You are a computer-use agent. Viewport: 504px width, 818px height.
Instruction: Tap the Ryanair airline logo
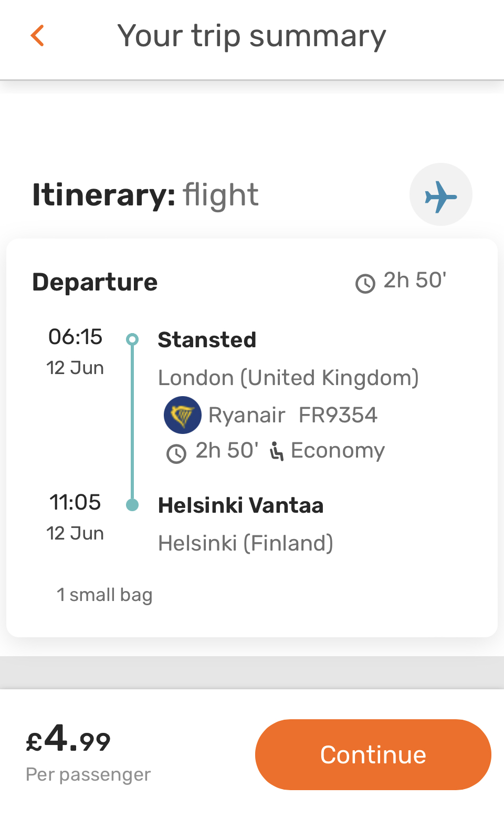183,415
